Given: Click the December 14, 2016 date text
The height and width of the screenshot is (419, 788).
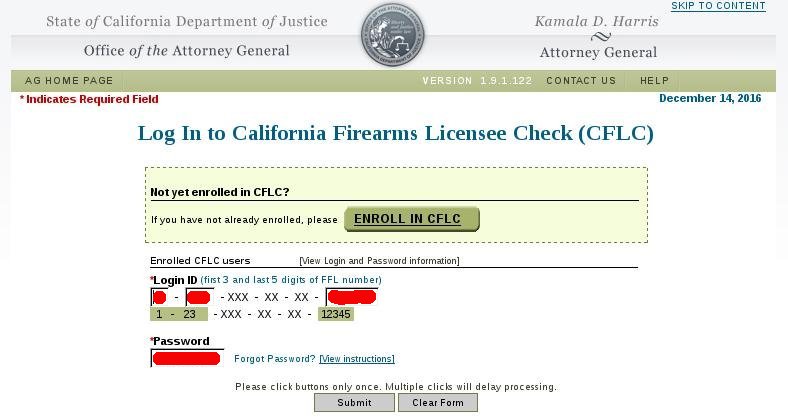Looking at the screenshot, I should pyautogui.click(x=710, y=98).
